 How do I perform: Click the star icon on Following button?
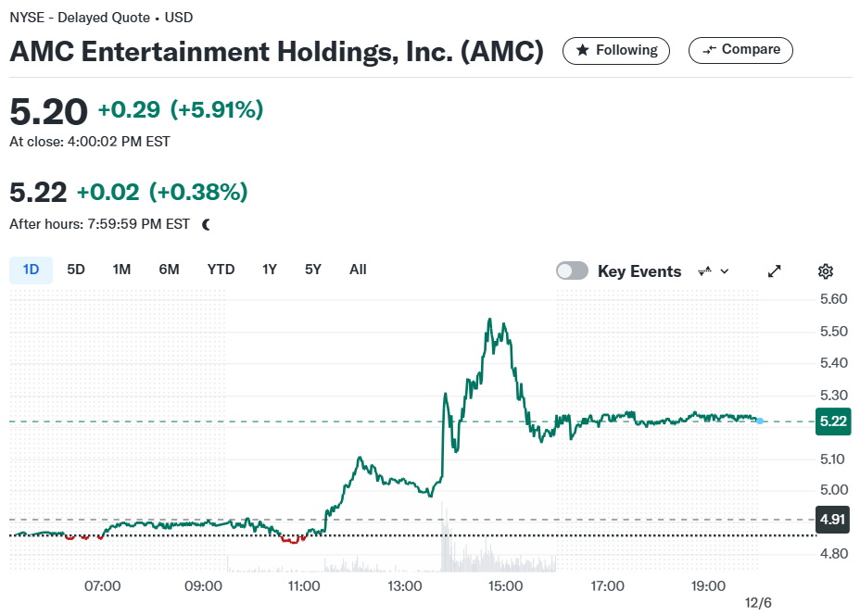point(583,50)
